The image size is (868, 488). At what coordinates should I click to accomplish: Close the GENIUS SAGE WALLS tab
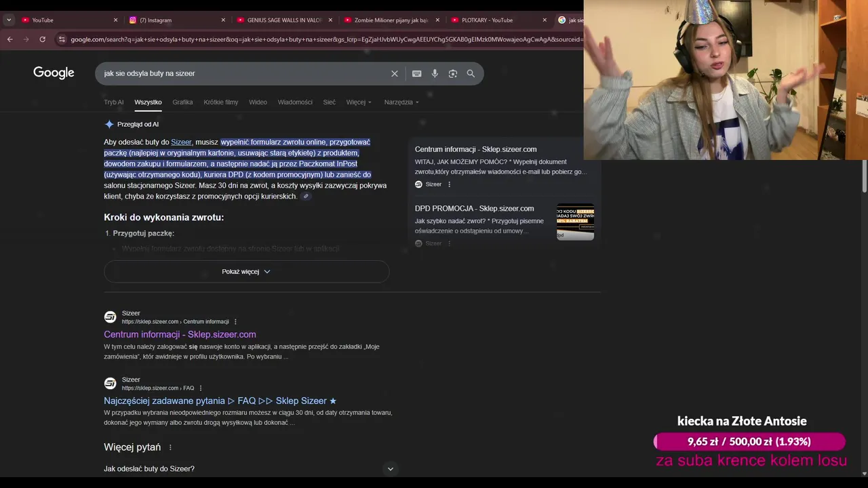(x=330, y=20)
